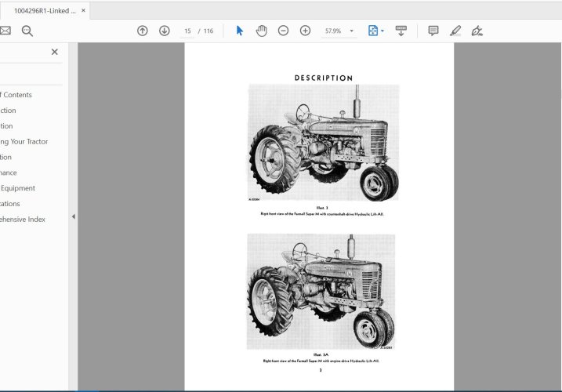Open the Your Tractor bookmark
The width and height of the screenshot is (562, 392).
click(24, 142)
